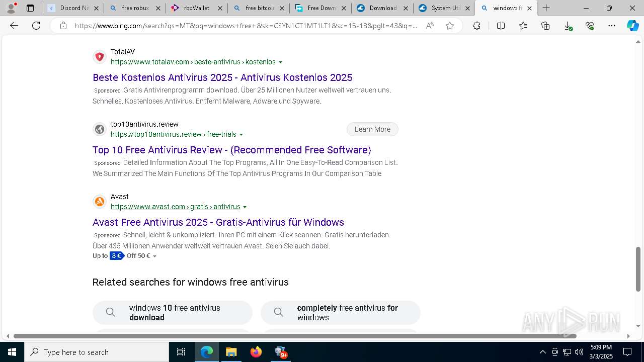Image resolution: width=644 pixels, height=362 pixels.
Task: Click the Learn More button
Action: (x=372, y=129)
